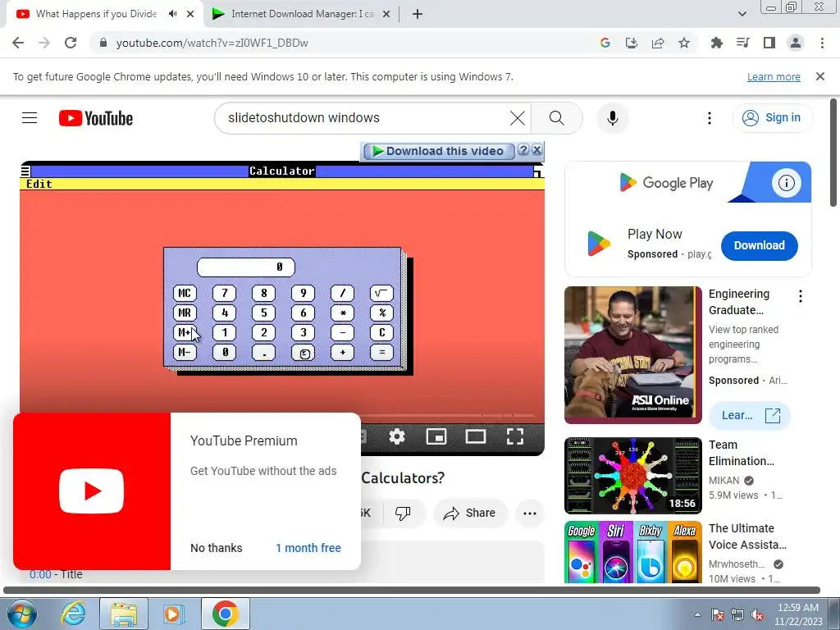The width and height of the screenshot is (840, 630).
Task: Click the page vertical scrollbar thumb
Action: (833, 153)
